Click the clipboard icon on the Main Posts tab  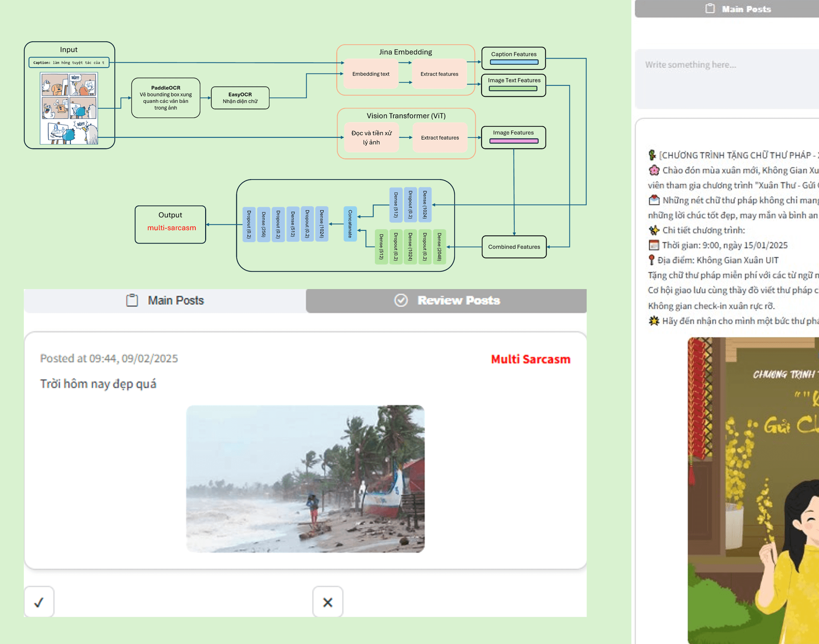(x=132, y=300)
